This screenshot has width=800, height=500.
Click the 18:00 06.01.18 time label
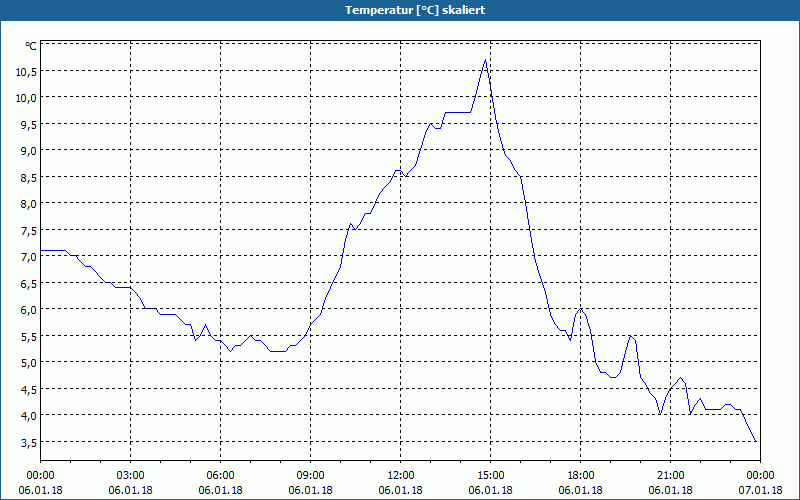(x=581, y=483)
